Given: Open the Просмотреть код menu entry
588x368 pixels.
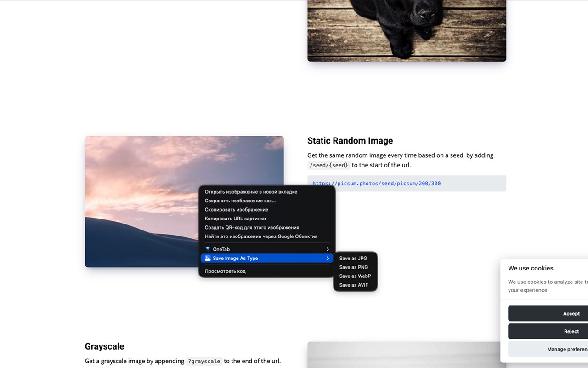Looking at the screenshot, I should [x=267, y=271].
